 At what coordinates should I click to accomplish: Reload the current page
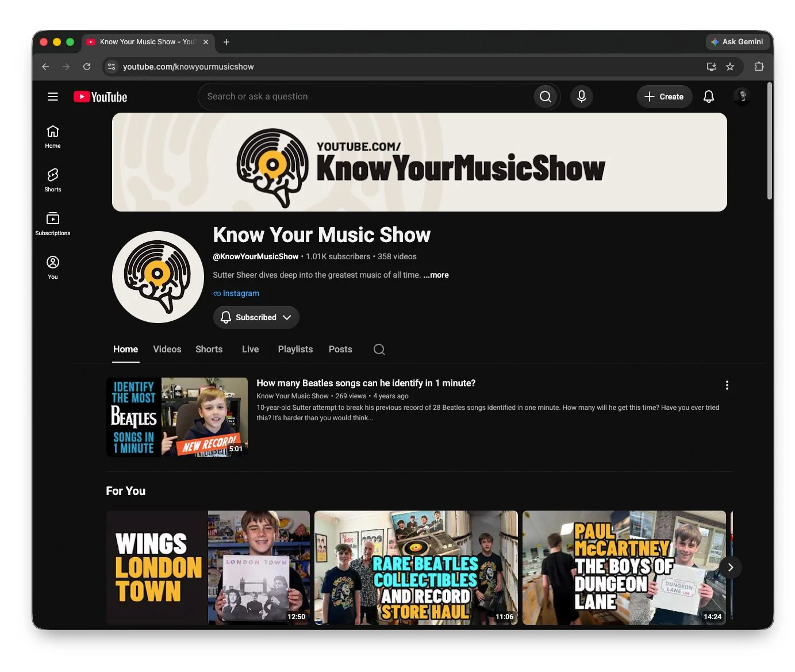[x=87, y=67]
